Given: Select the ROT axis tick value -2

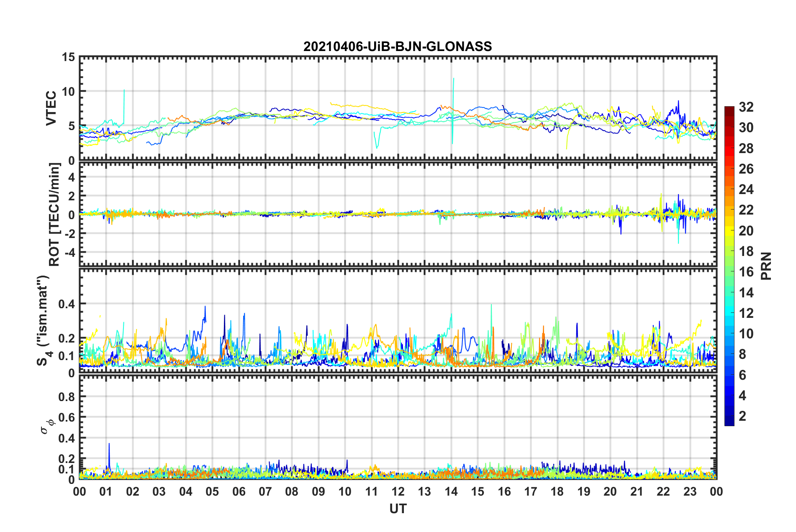Looking at the screenshot, I should click(x=69, y=233).
